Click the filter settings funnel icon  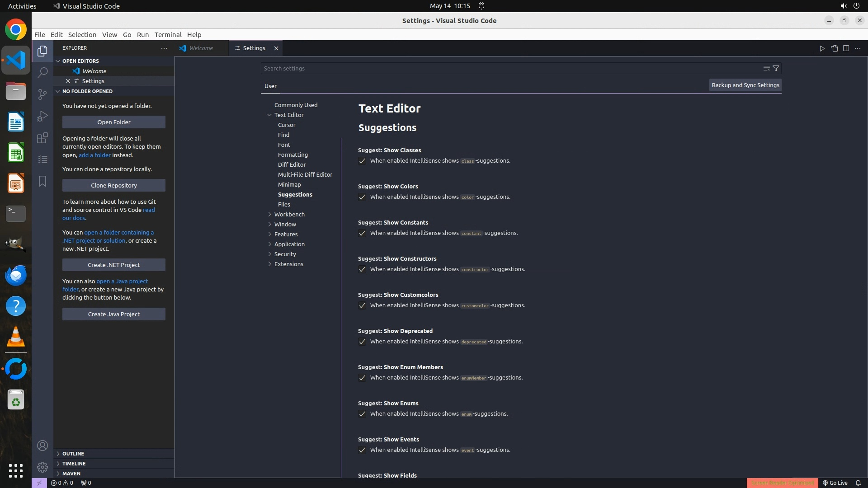point(776,68)
